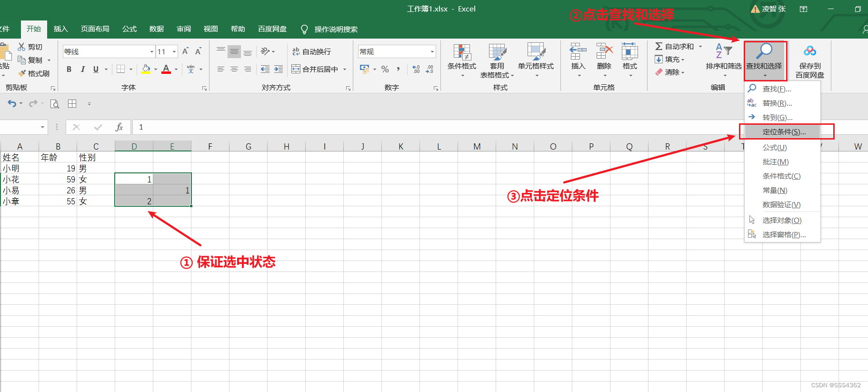This screenshot has width=868, height=392.
Task: Choose Go To (转到) menu entry
Action: 782,117
